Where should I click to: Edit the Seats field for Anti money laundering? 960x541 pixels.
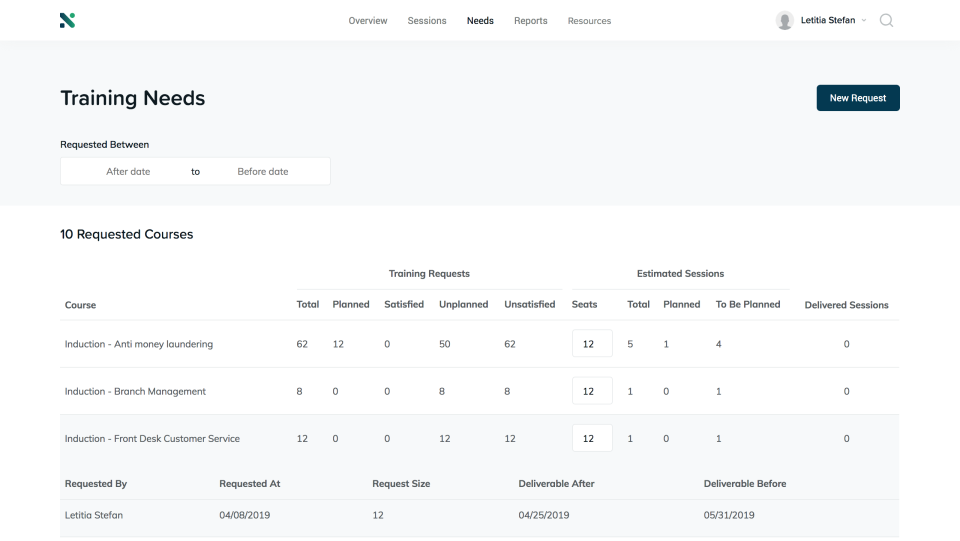click(591, 344)
